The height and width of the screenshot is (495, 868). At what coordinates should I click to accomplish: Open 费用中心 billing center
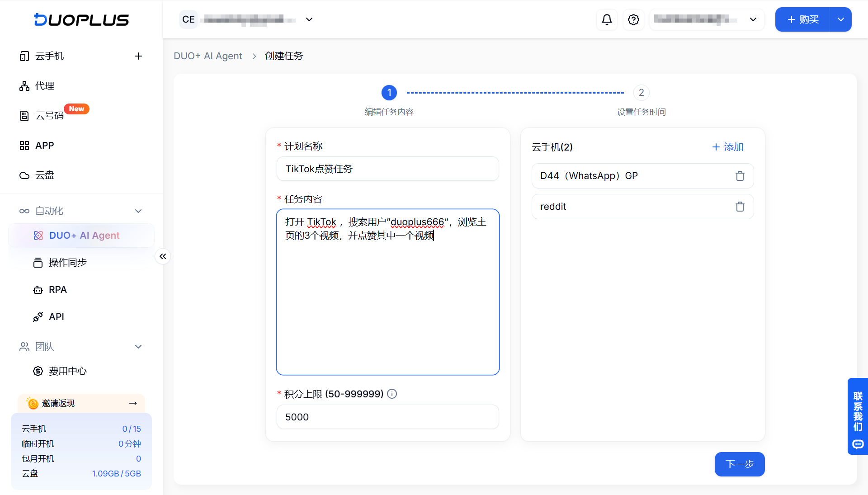(67, 371)
